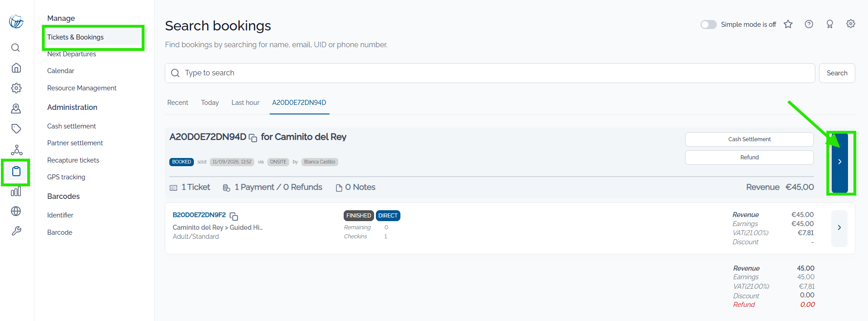Open the network hierarchy sidebar icon

click(x=16, y=150)
